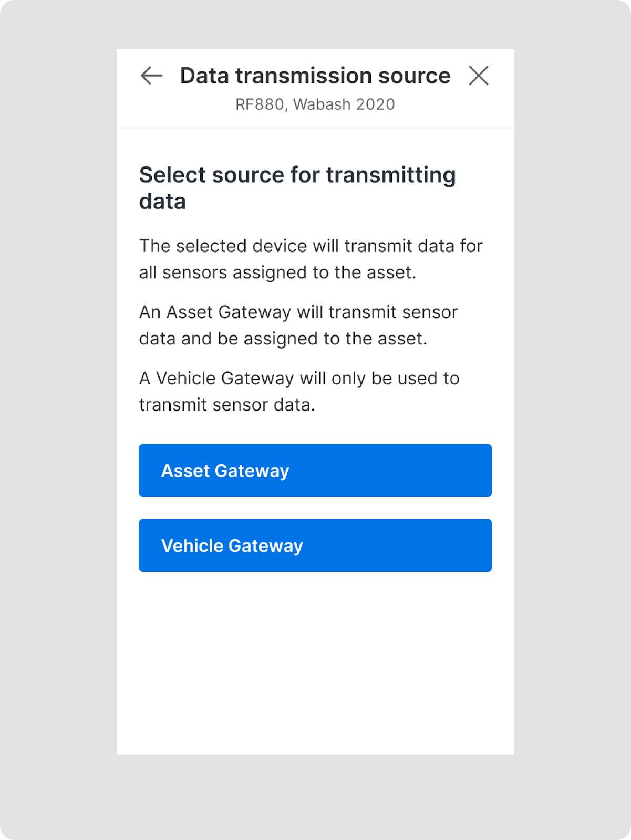Screen dimensions: 631x840
Task: Click the text "transmit sensor data." line
Action: [x=227, y=405]
